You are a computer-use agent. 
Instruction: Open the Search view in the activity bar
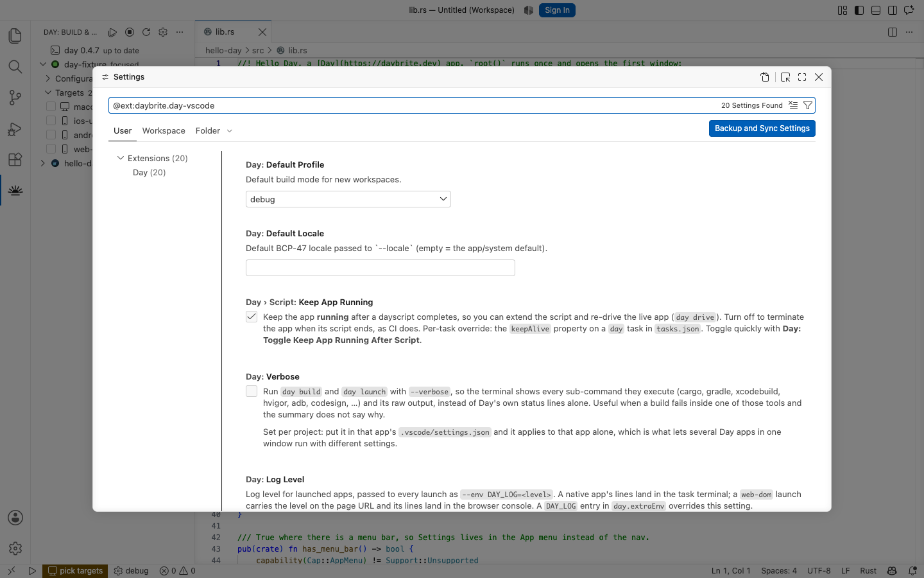(15, 67)
